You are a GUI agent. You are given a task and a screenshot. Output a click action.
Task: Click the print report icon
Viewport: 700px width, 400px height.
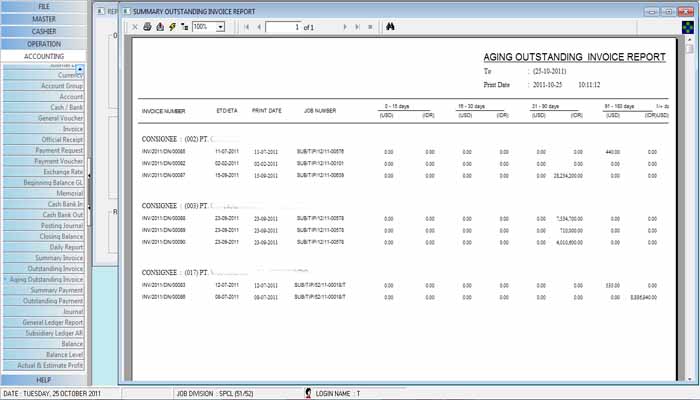click(147, 27)
